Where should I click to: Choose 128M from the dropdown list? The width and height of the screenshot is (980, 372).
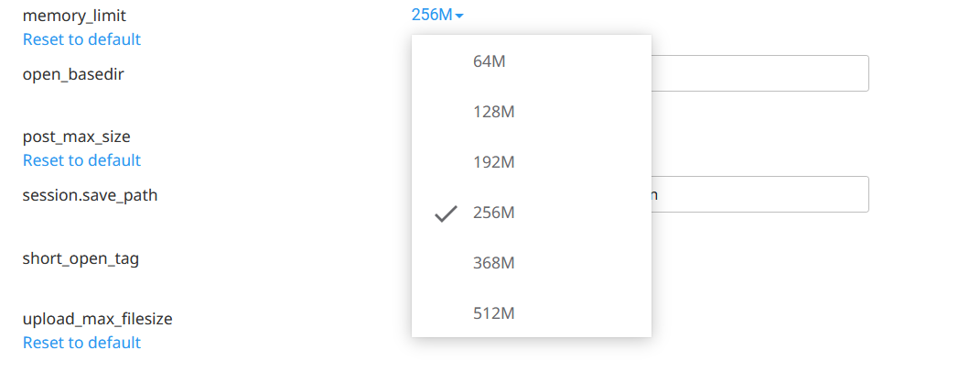pos(494,112)
